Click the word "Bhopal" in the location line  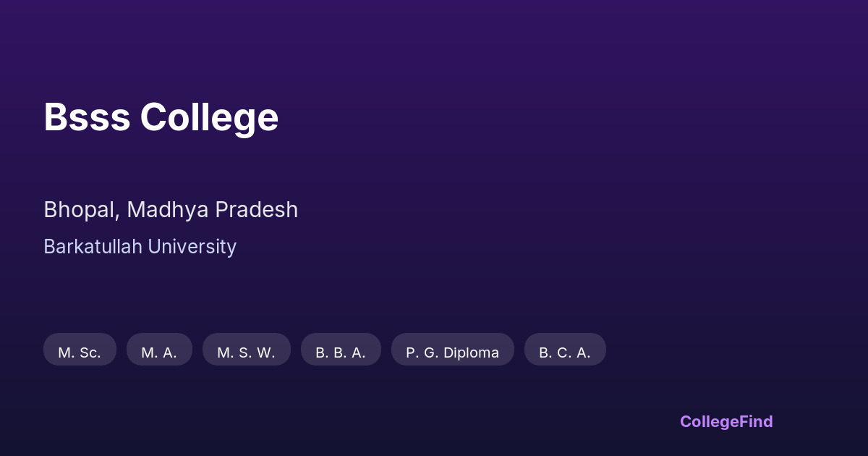point(80,210)
